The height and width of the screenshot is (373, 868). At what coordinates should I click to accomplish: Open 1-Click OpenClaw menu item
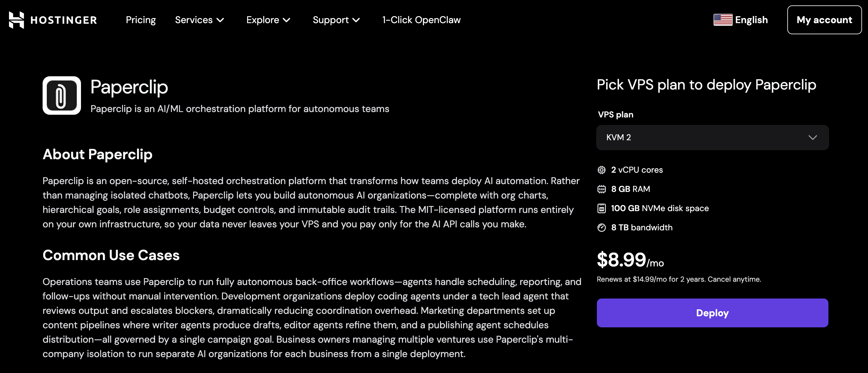[421, 20]
